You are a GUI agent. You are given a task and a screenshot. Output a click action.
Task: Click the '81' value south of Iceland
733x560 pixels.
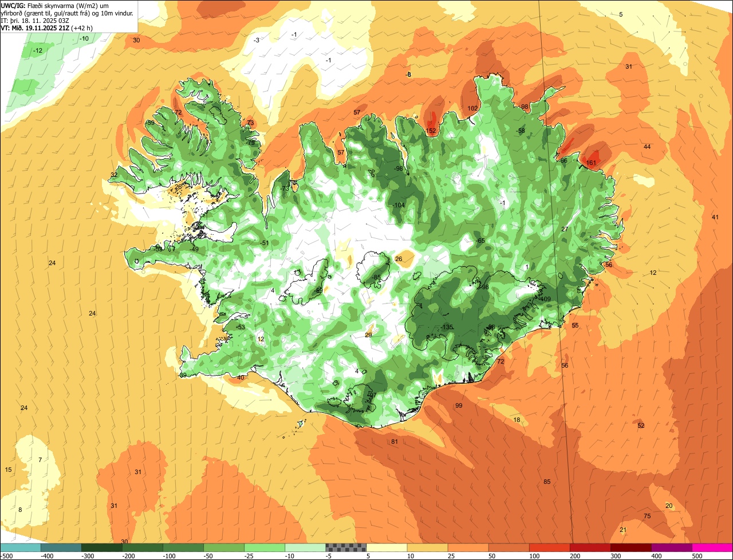tap(395, 441)
